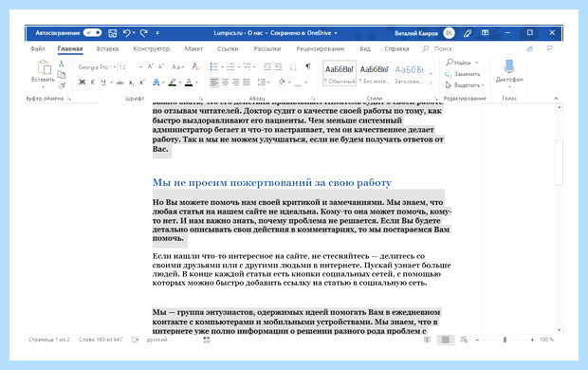The width and height of the screenshot is (588, 370).
Task: Open the Файл menu
Action: click(38, 48)
